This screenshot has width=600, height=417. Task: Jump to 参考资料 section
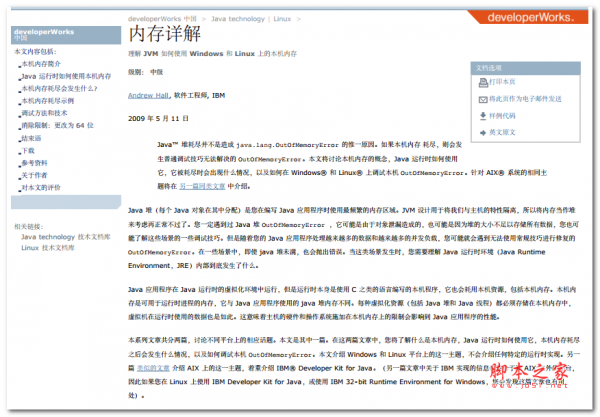coord(34,163)
